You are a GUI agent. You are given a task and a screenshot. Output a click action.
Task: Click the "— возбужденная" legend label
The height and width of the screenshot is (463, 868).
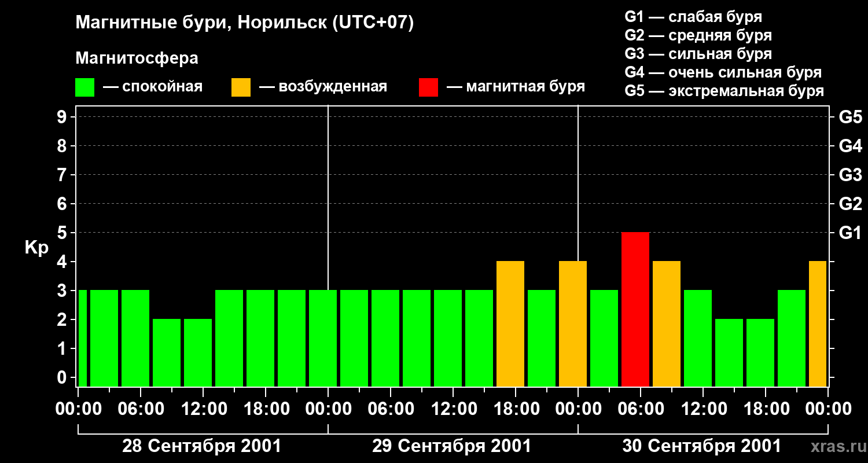click(x=323, y=87)
